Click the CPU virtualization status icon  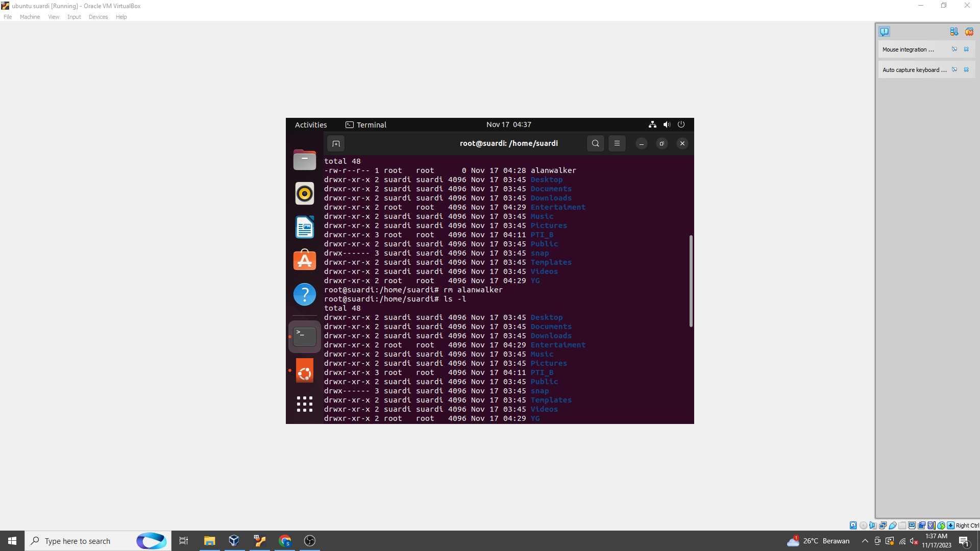pyautogui.click(x=932, y=525)
